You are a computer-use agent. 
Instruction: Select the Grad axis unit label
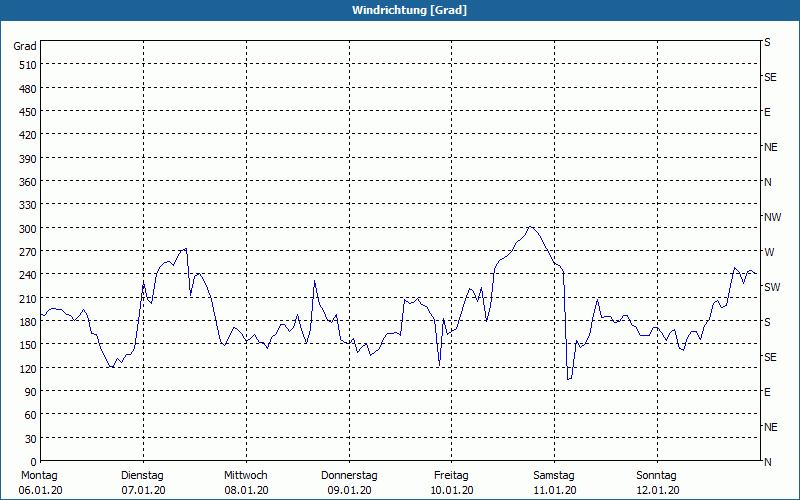25,46
